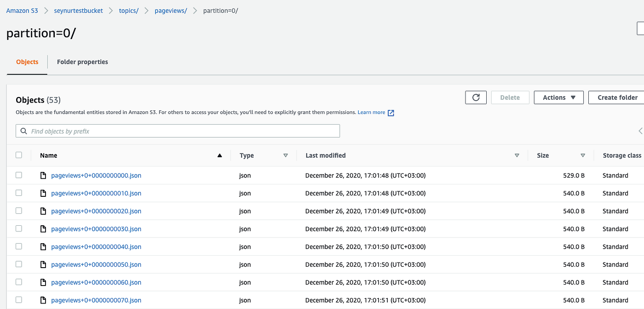This screenshot has height=309, width=644.
Task: Check the box for pageviews+0+0000000000.json
Action: (x=19, y=175)
